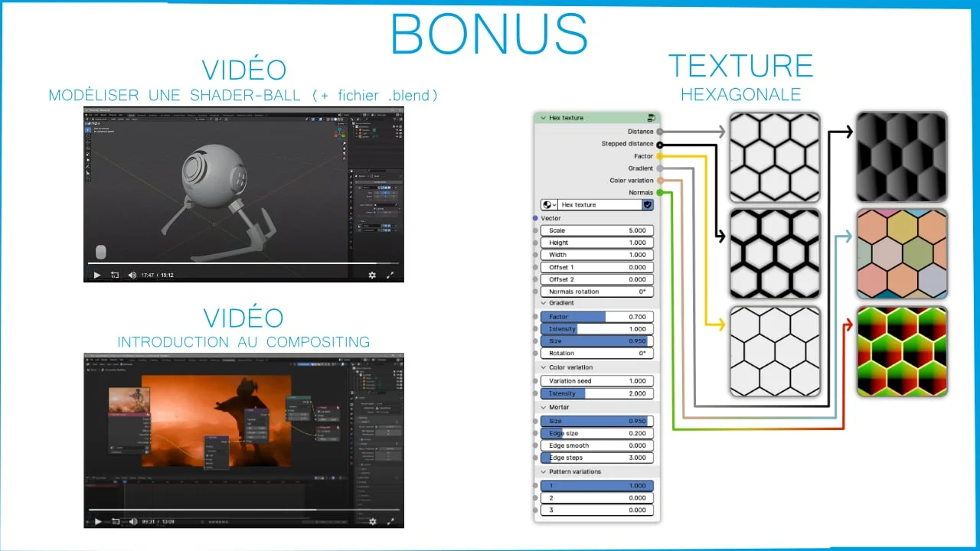Collapse the Mortar section
980x551 pixels.
pos(543,407)
